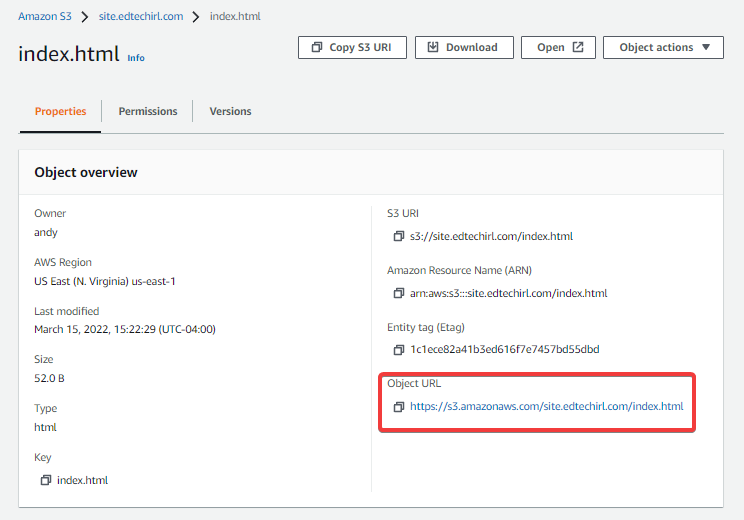Open the object in a new tab
The image size is (744, 520).
[558, 47]
